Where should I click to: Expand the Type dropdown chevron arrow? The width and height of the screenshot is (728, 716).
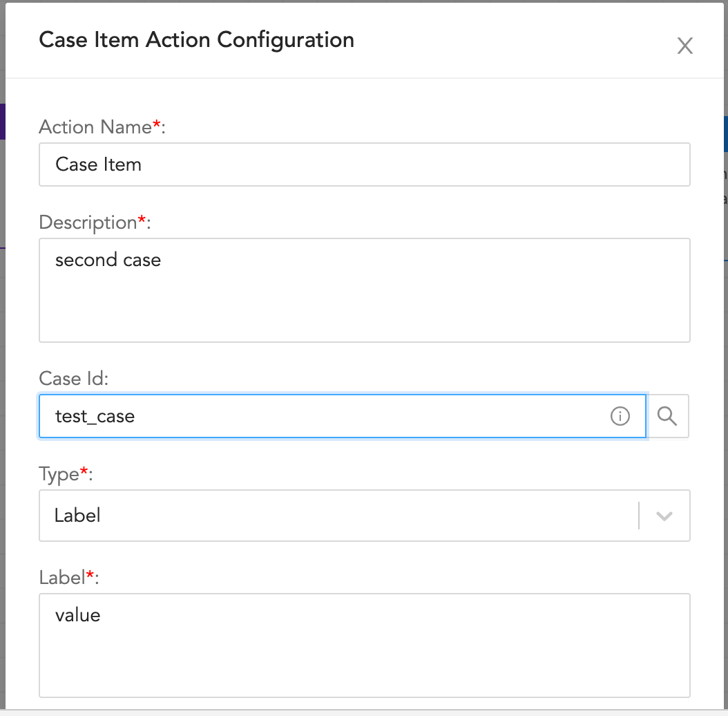pyautogui.click(x=664, y=516)
